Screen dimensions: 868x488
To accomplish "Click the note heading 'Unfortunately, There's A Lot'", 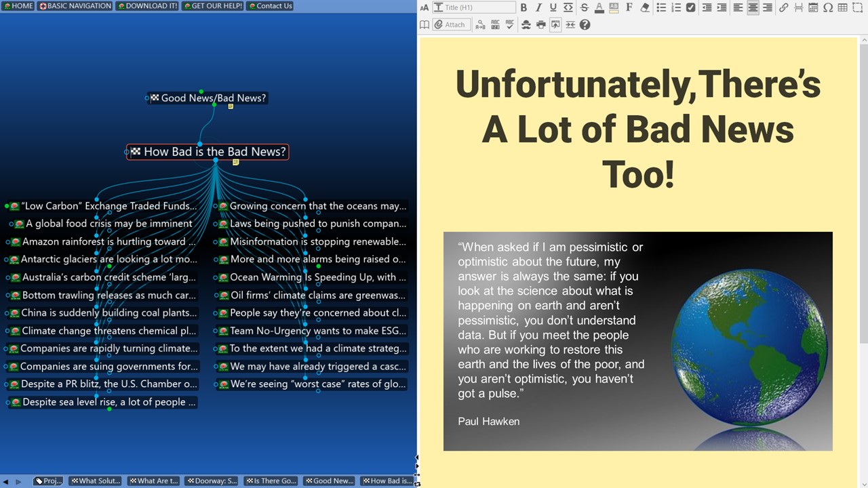I will pyautogui.click(x=638, y=129).
